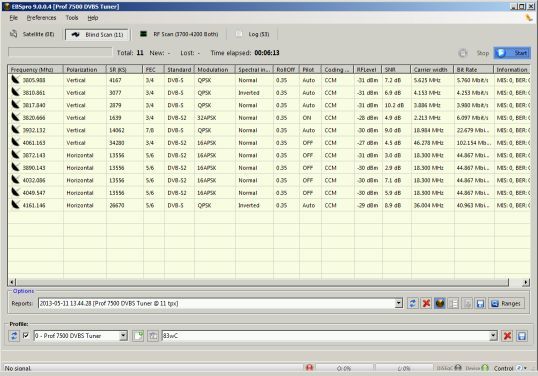538x376 pixels.
Task: Sort by Polarization column header
Action: pos(85,70)
